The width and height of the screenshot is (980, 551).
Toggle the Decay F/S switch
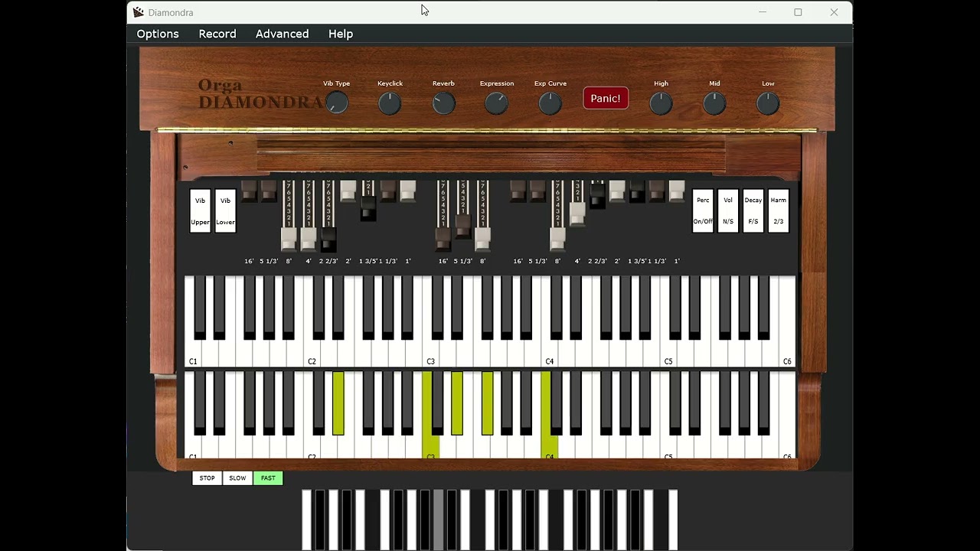[753, 211]
